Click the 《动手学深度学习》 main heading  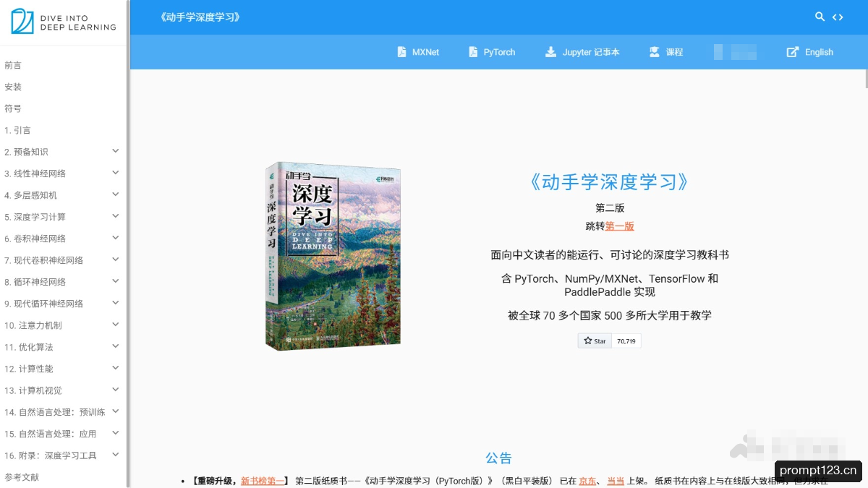609,181
